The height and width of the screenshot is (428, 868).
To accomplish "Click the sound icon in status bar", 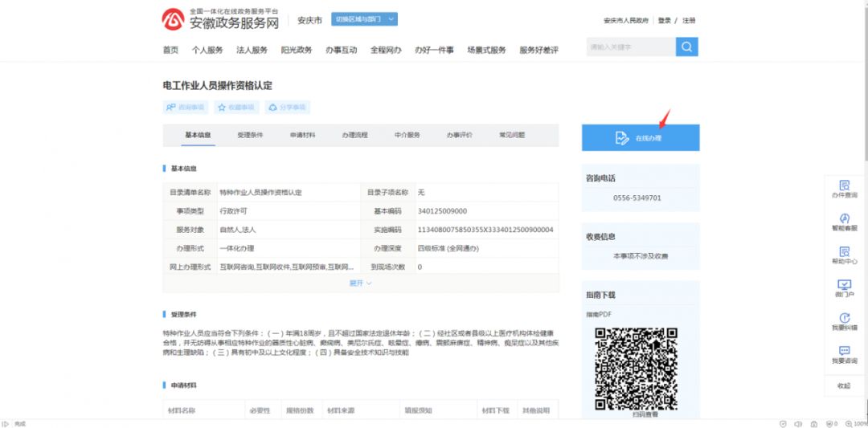I will tap(798, 423).
